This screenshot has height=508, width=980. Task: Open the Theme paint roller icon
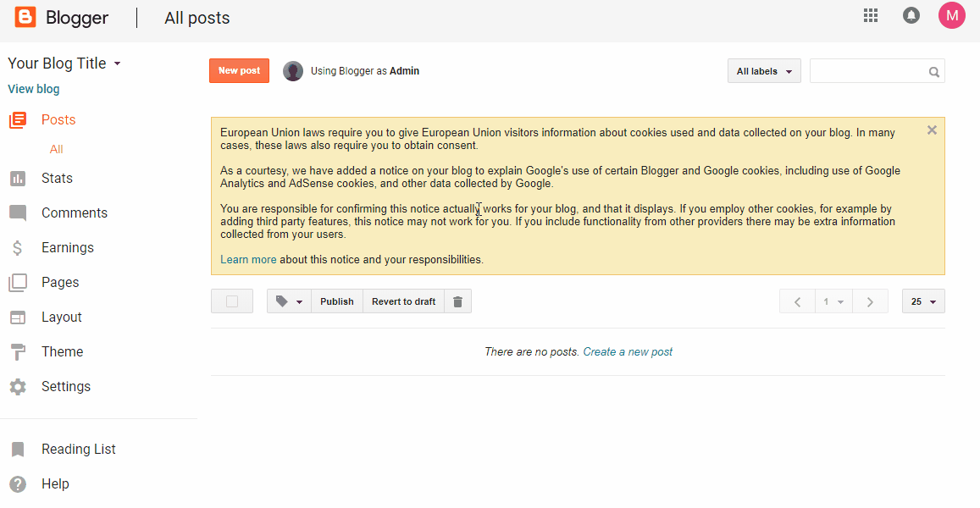[x=18, y=352]
